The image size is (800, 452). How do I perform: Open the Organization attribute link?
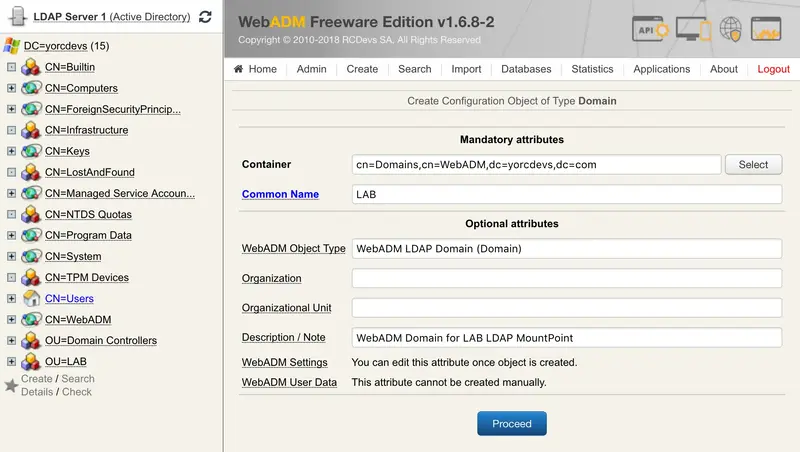[271, 279]
